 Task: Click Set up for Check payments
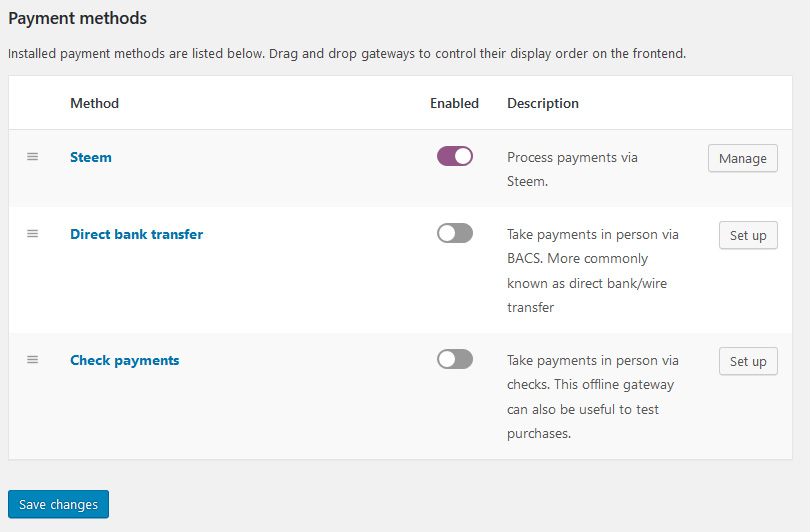(748, 362)
